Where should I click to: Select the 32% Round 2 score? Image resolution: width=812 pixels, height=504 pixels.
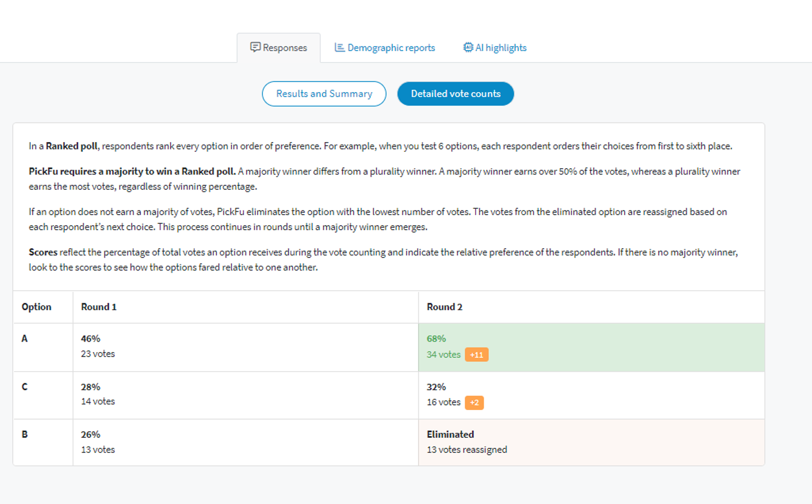[436, 387]
